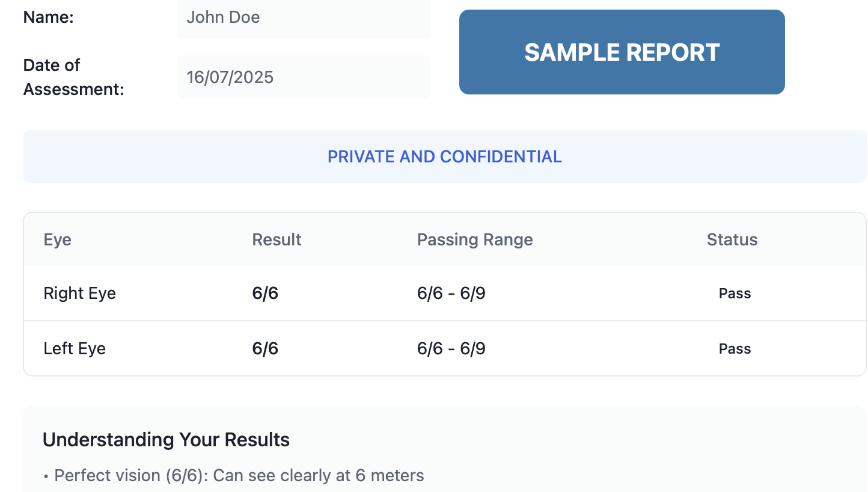This screenshot has width=868, height=492.
Task: Click the Left Eye Pass status badge
Action: click(735, 349)
